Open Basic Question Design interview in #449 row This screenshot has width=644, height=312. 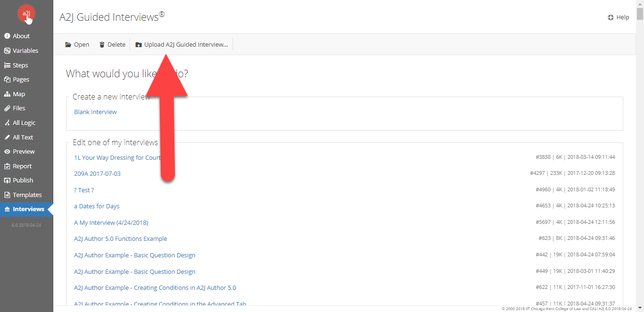(135, 271)
